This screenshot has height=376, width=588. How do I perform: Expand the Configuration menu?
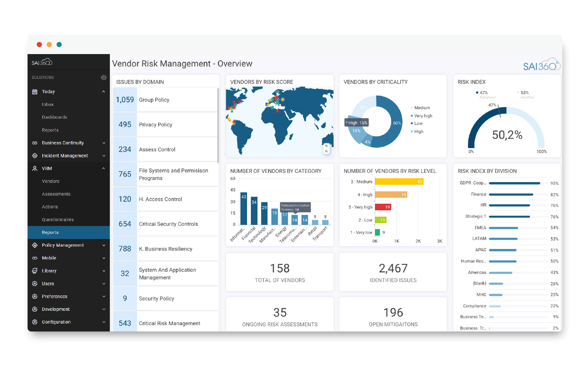tap(103, 322)
